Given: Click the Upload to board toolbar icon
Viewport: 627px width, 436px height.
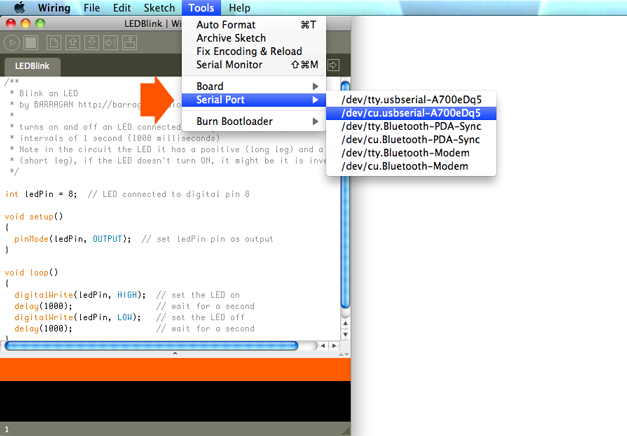Looking at the screenshot, I should (x=110, y=42).
